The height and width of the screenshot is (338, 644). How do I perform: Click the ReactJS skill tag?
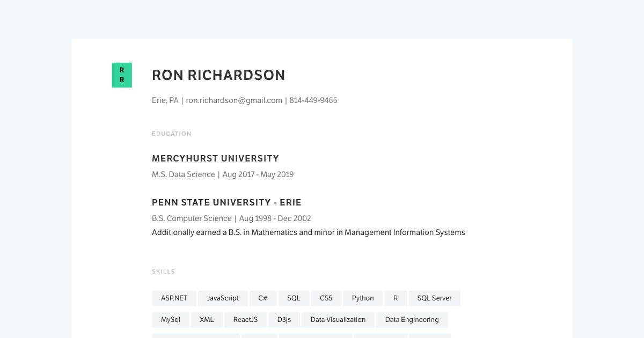(245, 320)
